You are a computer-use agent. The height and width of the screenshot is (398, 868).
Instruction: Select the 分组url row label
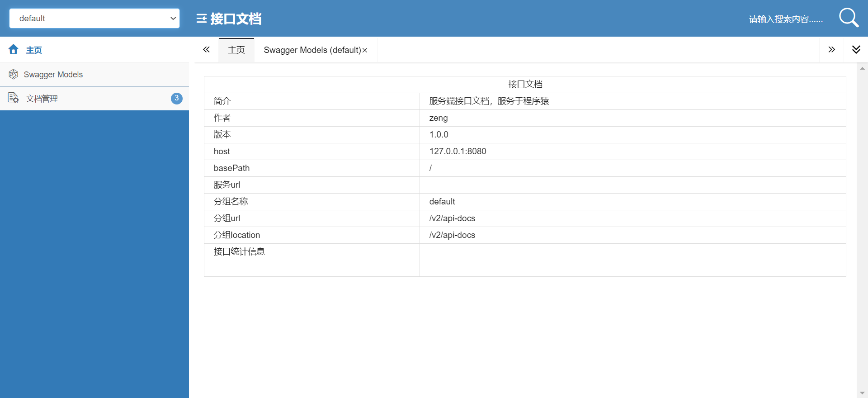click(x=227, y=218)
